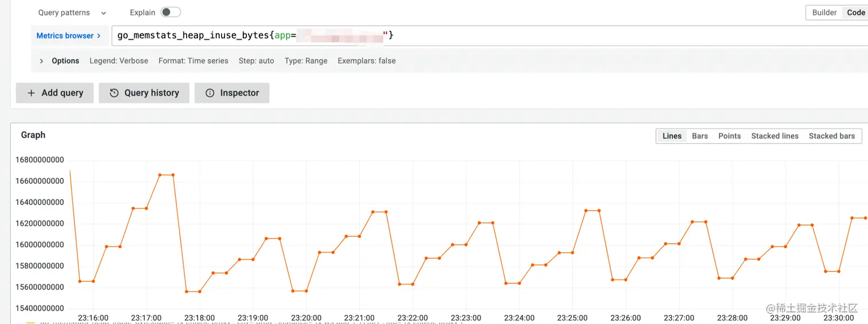Select Lines graph style
Image resolution: width=868 pixels, height=324 pixels.
click(x=672, y=136)
